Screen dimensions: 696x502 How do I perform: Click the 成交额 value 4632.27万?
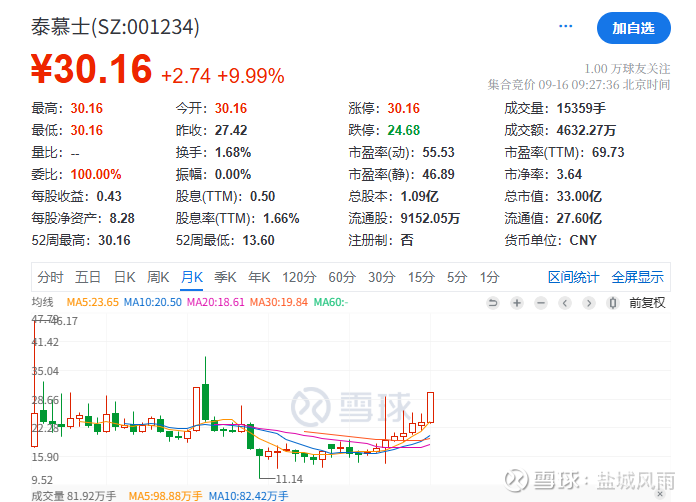click(586, 130)
